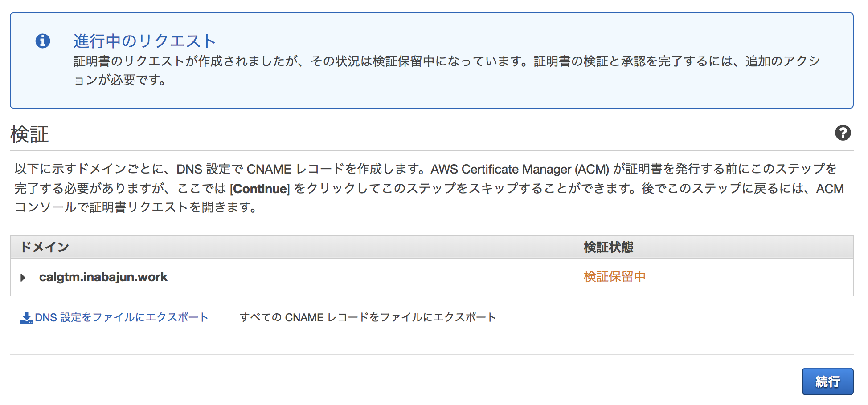The width and height of the screenshot is (868, 405).
Task: Click the CNAME word in the instruction paragraph
Action: point(269,169)
